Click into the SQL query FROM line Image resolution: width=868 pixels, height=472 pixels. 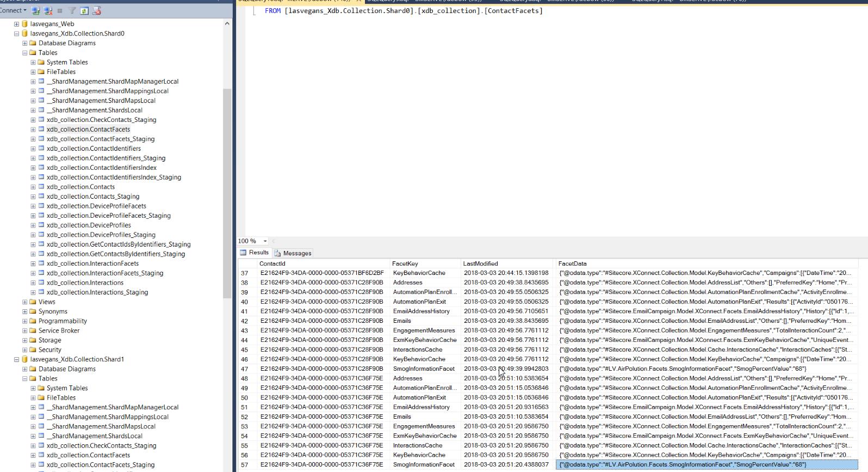404,11
